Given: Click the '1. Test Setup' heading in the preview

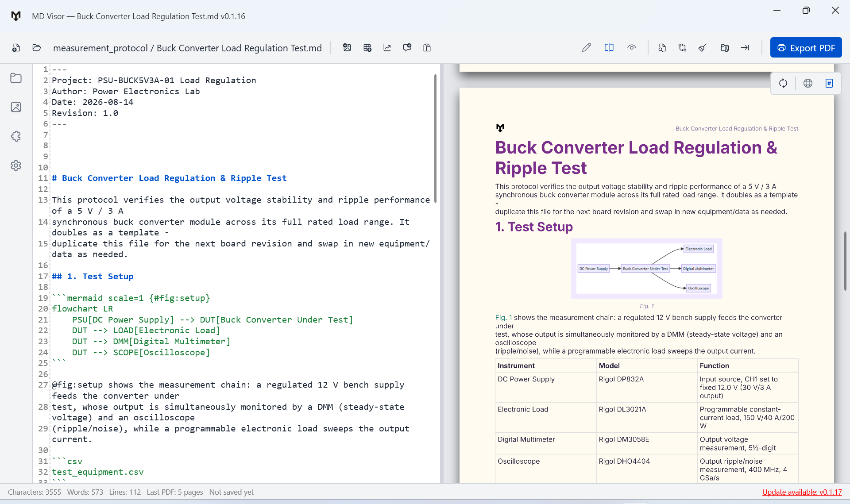Looking at the screenshot, I should tap(534, 227).
